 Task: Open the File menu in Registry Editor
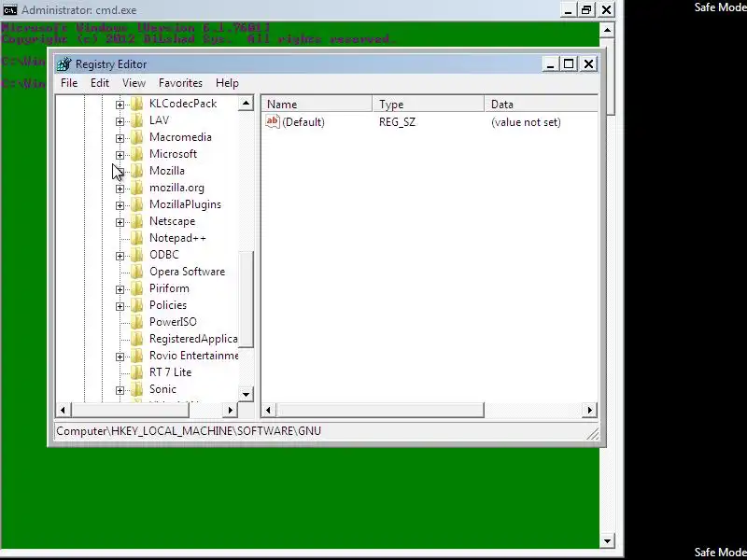pyautogui.click(x=69, y=83)
